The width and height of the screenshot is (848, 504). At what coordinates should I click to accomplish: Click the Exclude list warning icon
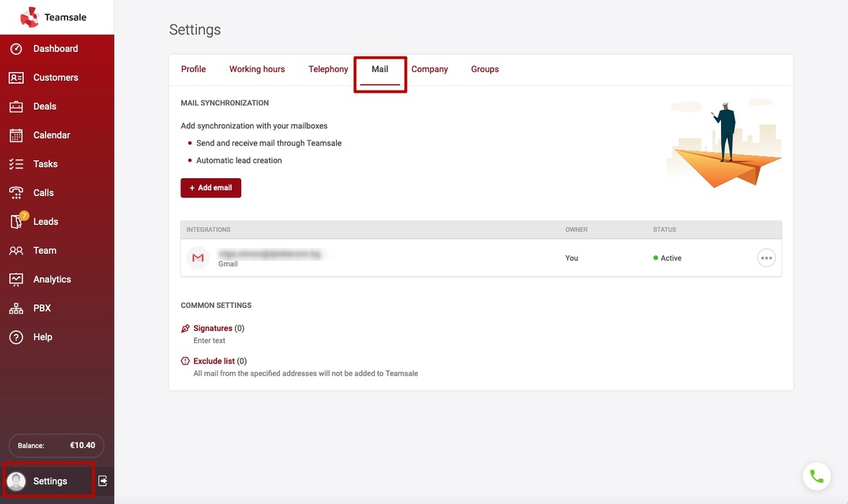pyautogui.click(x=185, y=361)
